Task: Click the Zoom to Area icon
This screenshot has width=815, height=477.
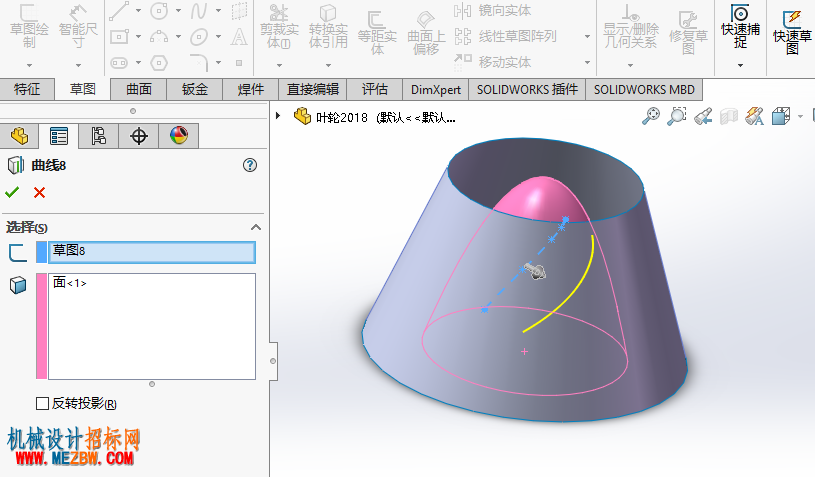Action: 677,116
